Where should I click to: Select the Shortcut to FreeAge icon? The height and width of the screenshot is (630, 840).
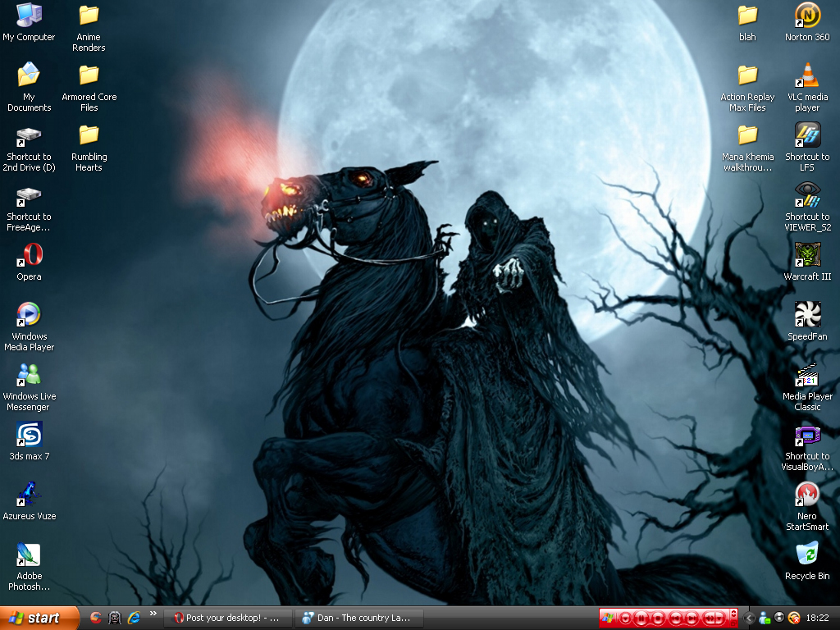coord(29,209)
